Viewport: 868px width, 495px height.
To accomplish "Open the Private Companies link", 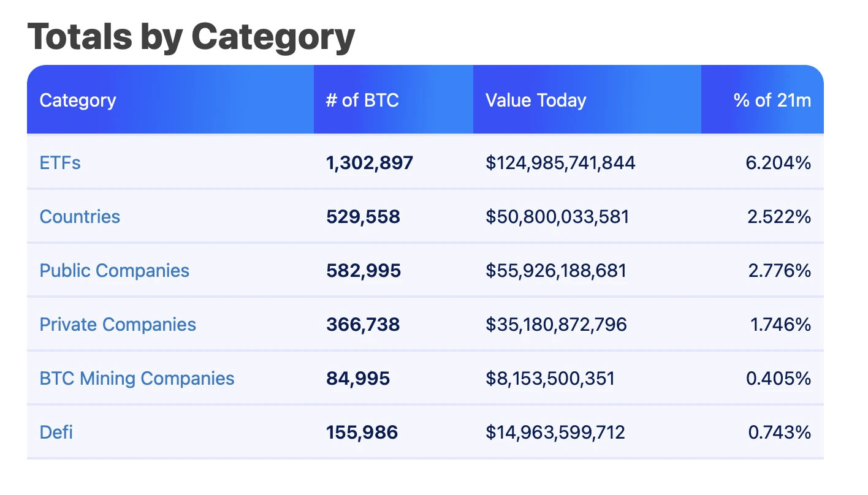I will pos(118,325).
